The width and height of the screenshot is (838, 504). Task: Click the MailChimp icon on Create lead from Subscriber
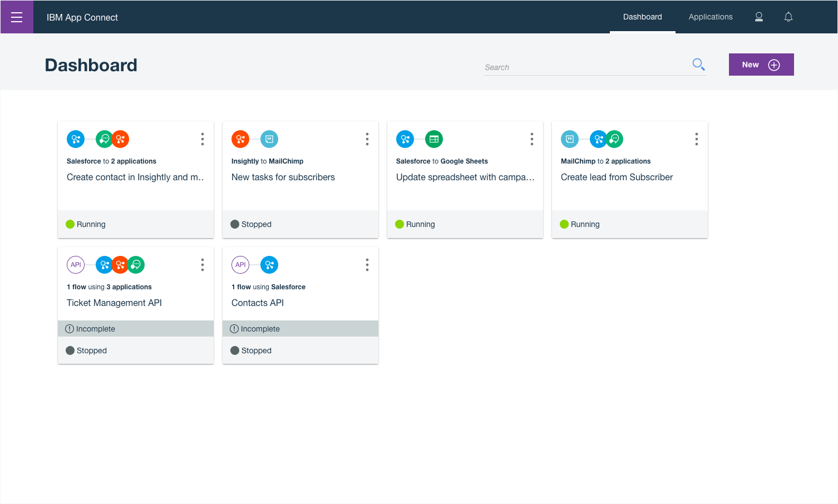(x=570, y=139)
